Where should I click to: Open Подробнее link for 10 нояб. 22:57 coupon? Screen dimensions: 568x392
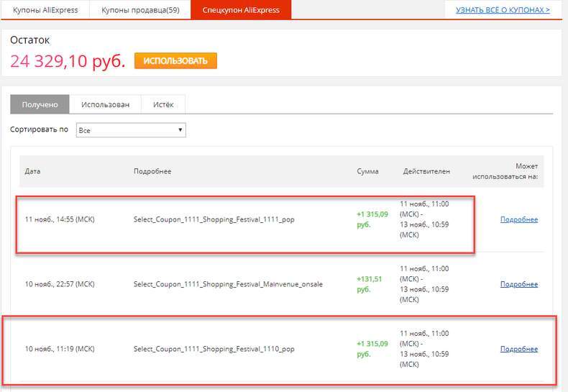pos(518,284)
